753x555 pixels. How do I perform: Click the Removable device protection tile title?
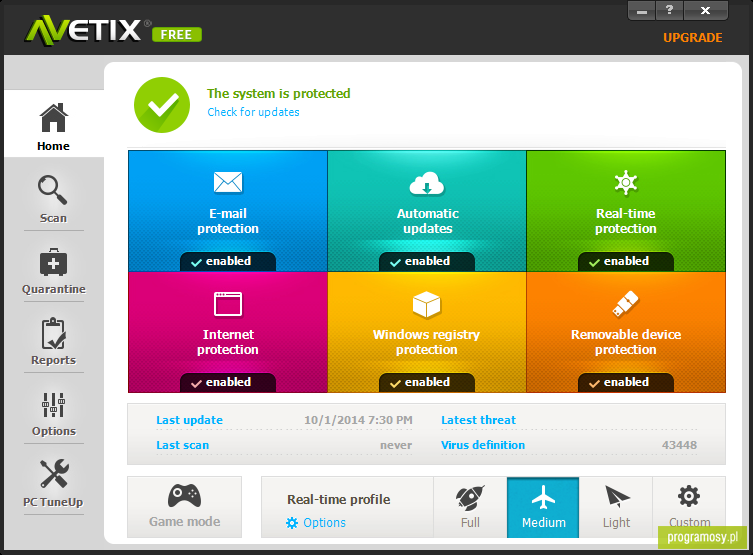pos(626,342)
